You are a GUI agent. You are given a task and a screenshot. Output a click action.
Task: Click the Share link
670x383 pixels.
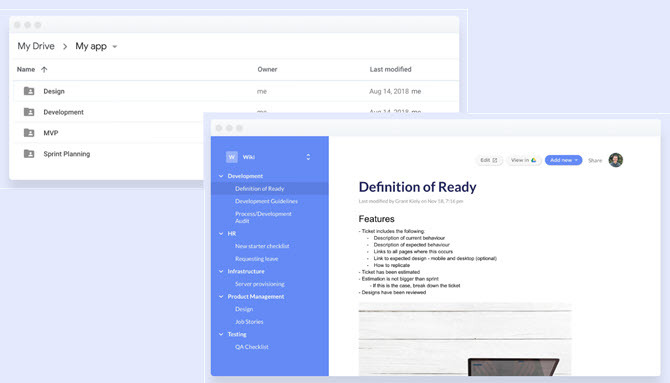tap(595, 160)
